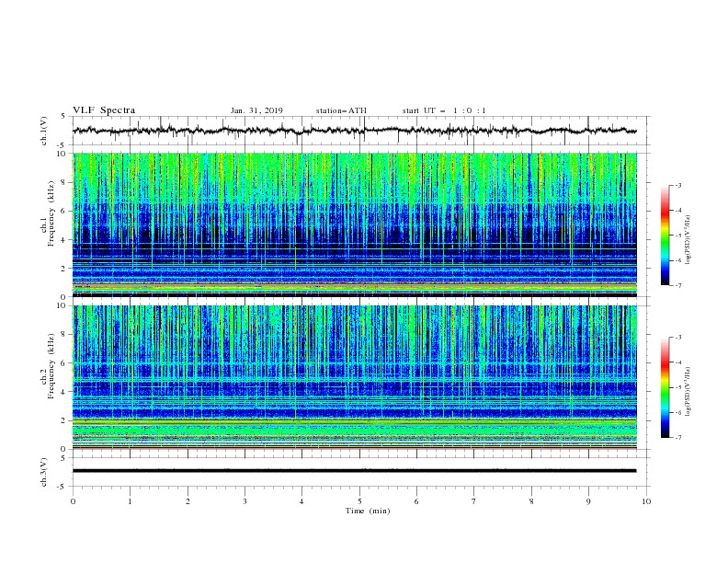Click the time axis tick label "6"
Viewport: 728px width, 563px height.
(416, 501)
